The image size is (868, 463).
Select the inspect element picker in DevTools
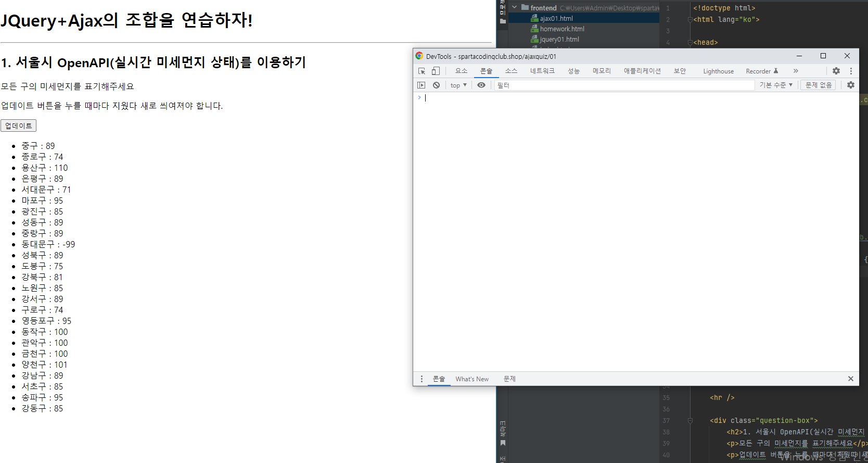tap(422, 71)
